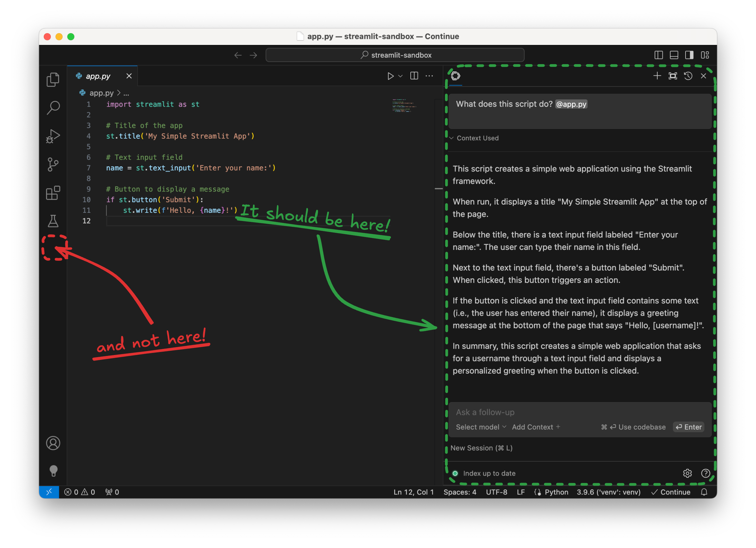Open editor More Actions ellipsis
The height and width of the screenshot is (548, 756).
point(429,76)
